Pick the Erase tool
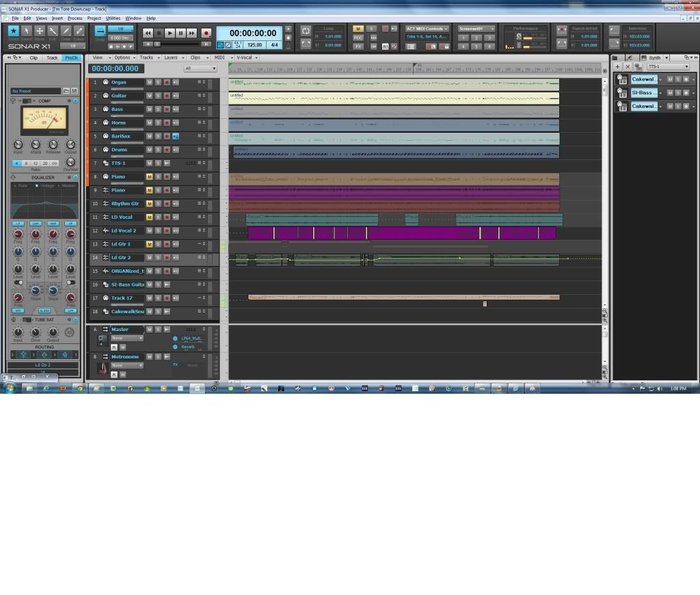 pos(79,31)
